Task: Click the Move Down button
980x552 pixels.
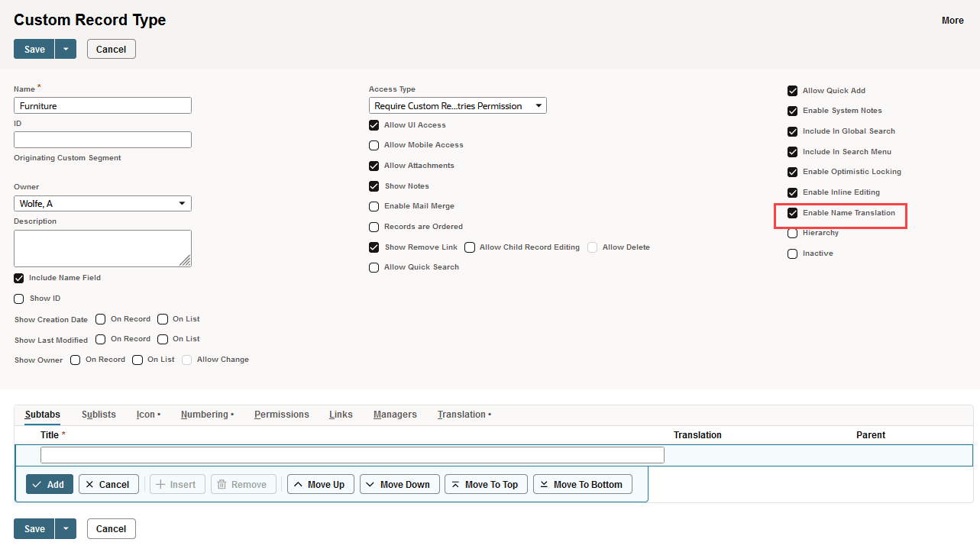Action: [399, 484]
